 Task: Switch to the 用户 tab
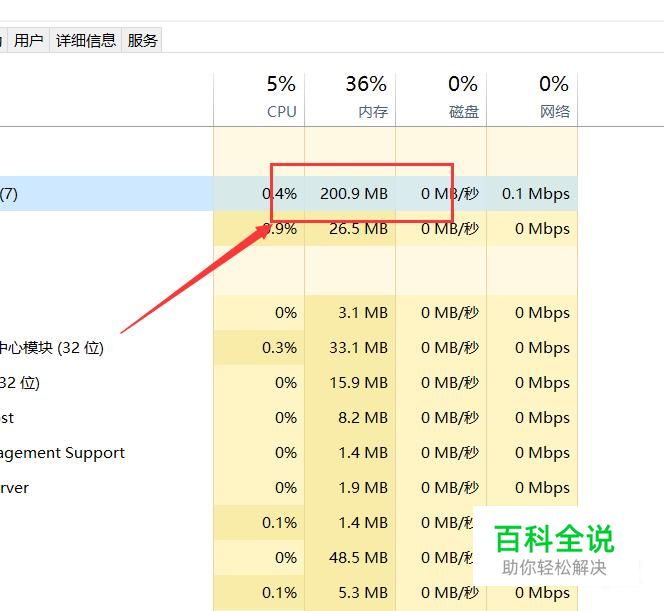28,41
